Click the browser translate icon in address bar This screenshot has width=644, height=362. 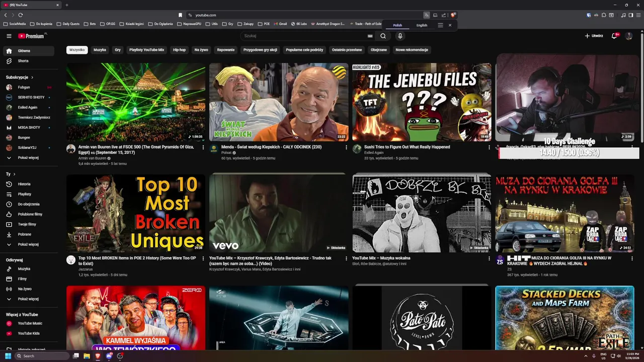(x=427, y=15)
